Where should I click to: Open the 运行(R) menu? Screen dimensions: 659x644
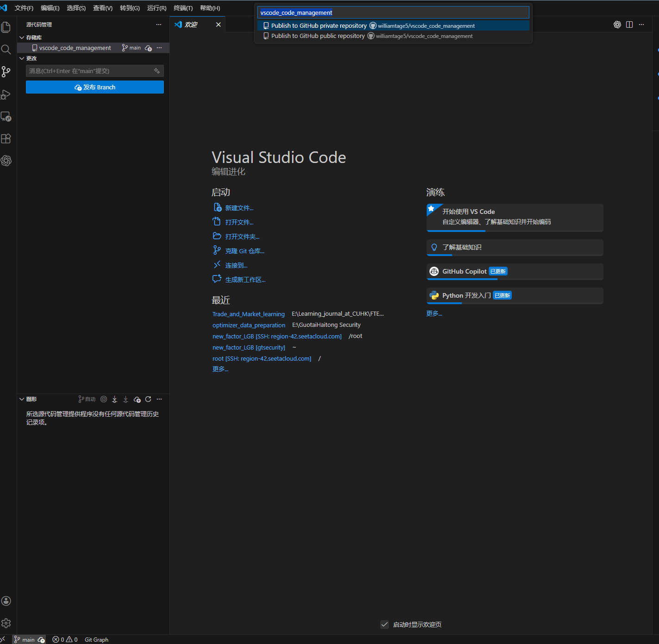pyautogui.click(x=157, y=8)
